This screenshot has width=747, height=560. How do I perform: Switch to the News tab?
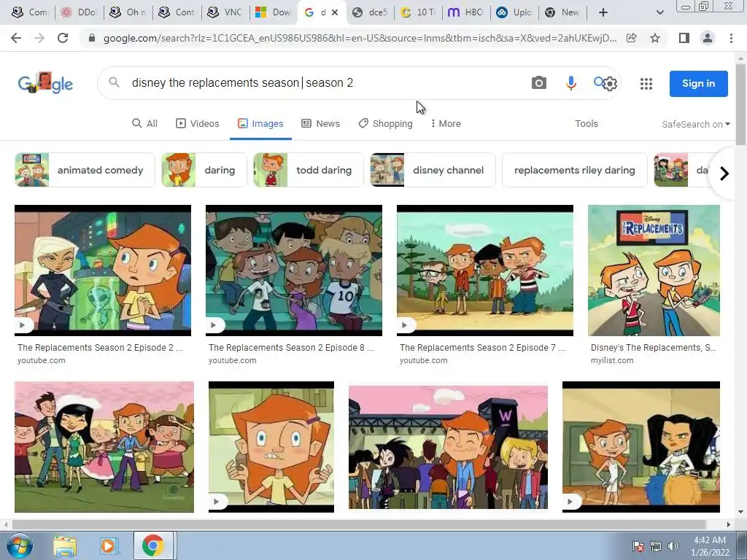click(x=321, y=124)
